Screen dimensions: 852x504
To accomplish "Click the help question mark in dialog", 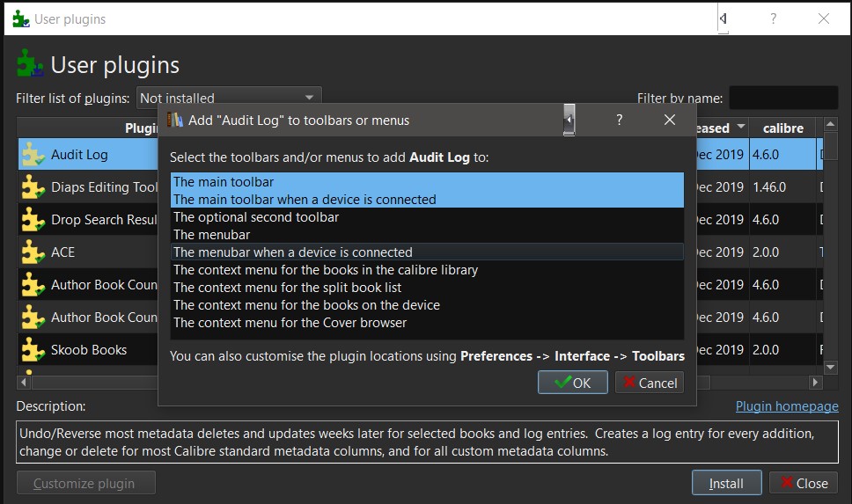I will tap(620, 120).
